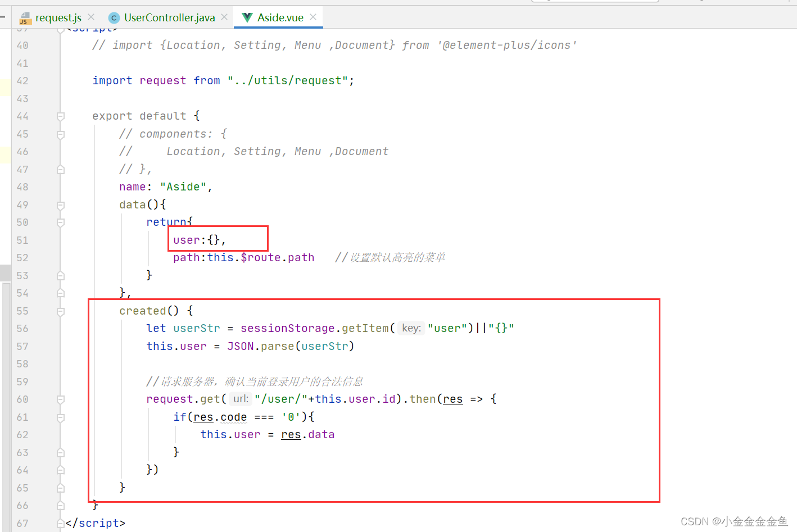Image resolution: width=797 pixels, height=532 pixels.
Task: Close the request.js tab
Action: [91, 17]
